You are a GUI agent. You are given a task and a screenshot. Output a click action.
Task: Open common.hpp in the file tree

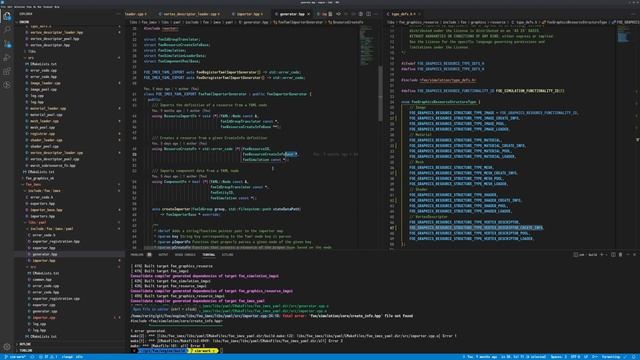point(42,280)
